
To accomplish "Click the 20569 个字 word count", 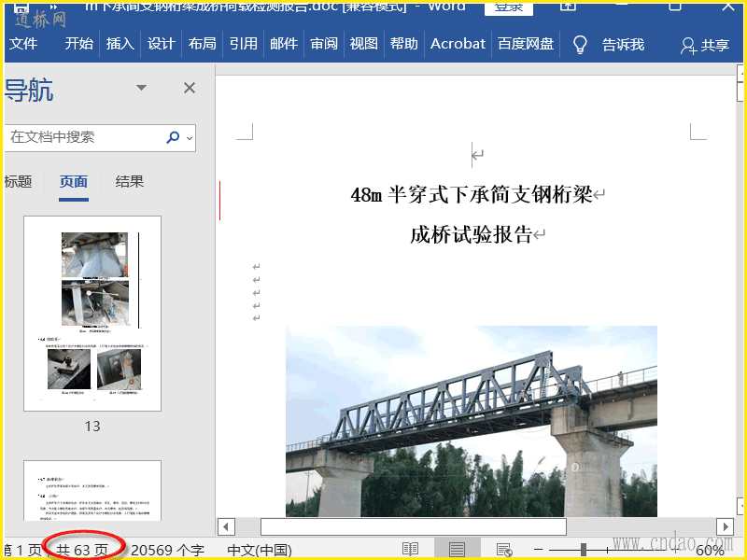I will tap(168, 550).
